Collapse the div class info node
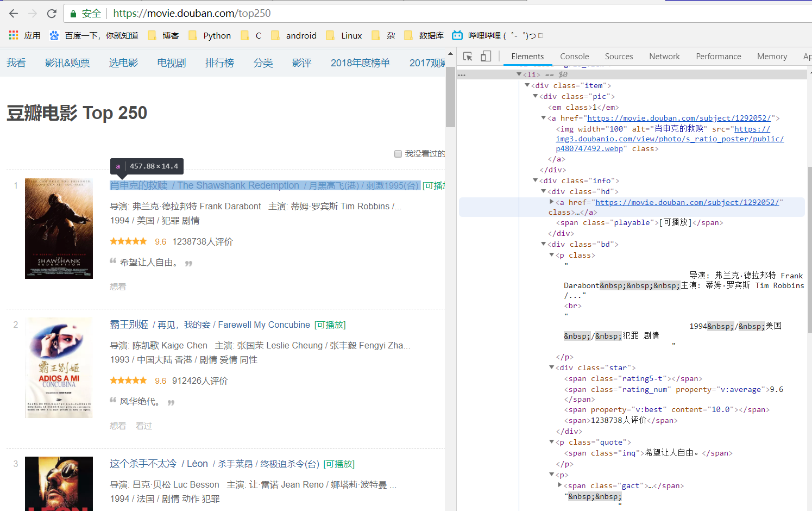Viewport: 812px width, 511px height. coord(536,180)
